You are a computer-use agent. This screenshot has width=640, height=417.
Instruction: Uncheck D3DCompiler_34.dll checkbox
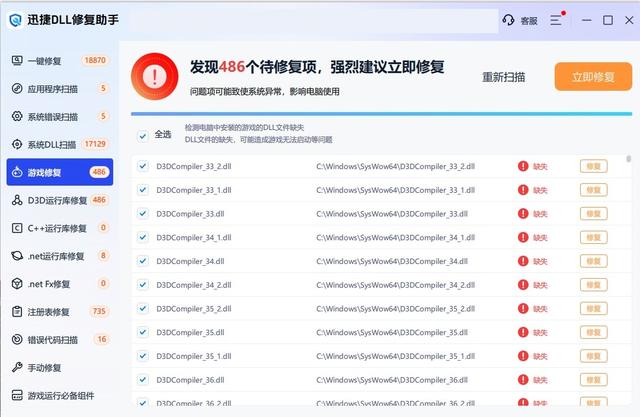tap(142, 261)
